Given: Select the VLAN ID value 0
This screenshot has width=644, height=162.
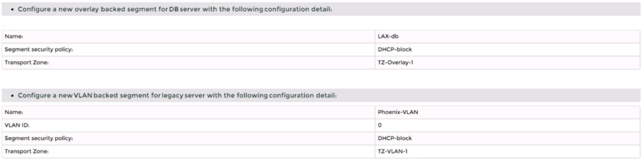Looking at the screenshot, I should tap(380, 125).
